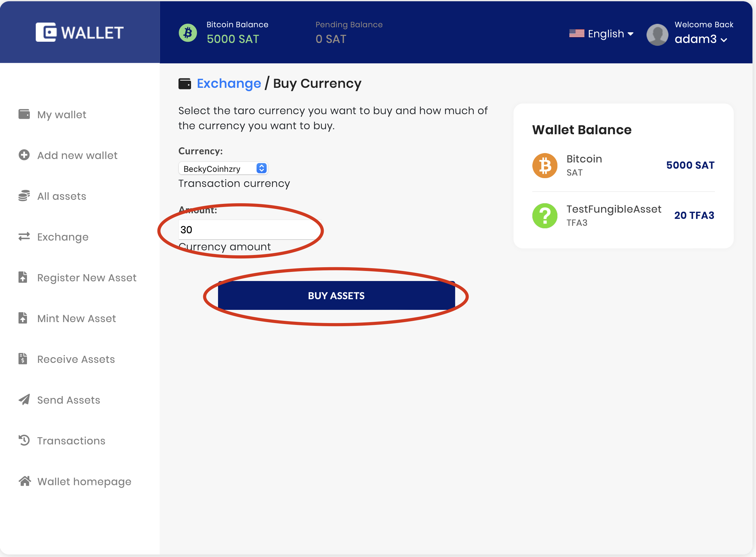Screen dimensions: 756x557
Task: Open Receive Assets in the sidebar
Action: 76,359
